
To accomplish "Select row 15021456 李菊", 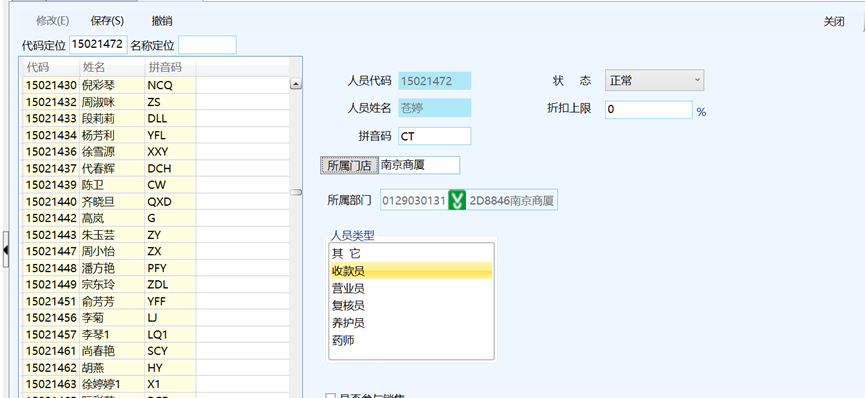I will click(x=156, y=318).
